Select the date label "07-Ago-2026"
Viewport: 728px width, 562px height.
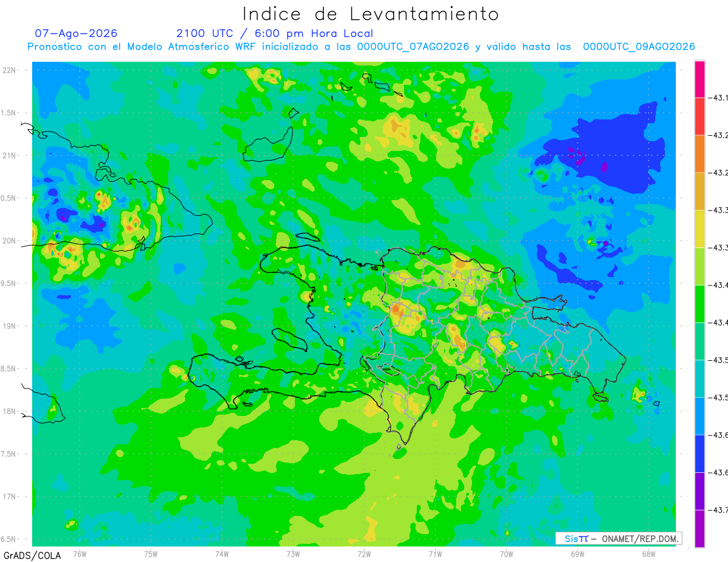pos(76,33)
